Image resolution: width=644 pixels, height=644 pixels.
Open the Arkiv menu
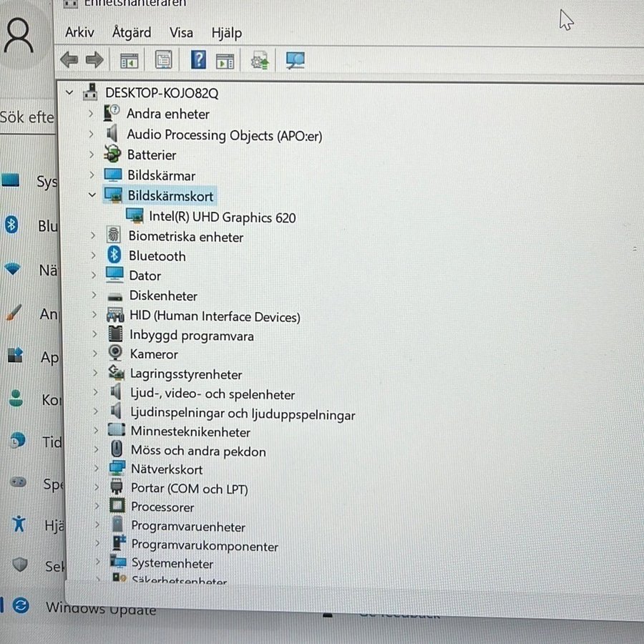pyautogui.click(x=79, y=32)
